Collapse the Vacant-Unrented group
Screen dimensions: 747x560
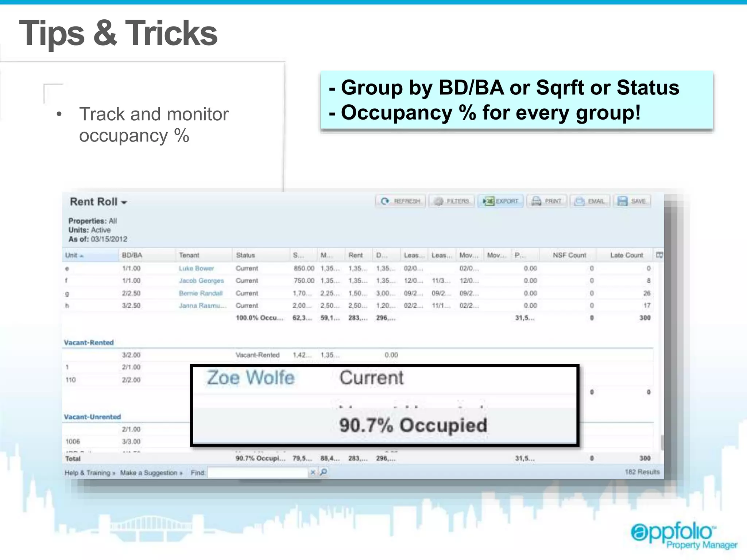(x=92, y=417)
